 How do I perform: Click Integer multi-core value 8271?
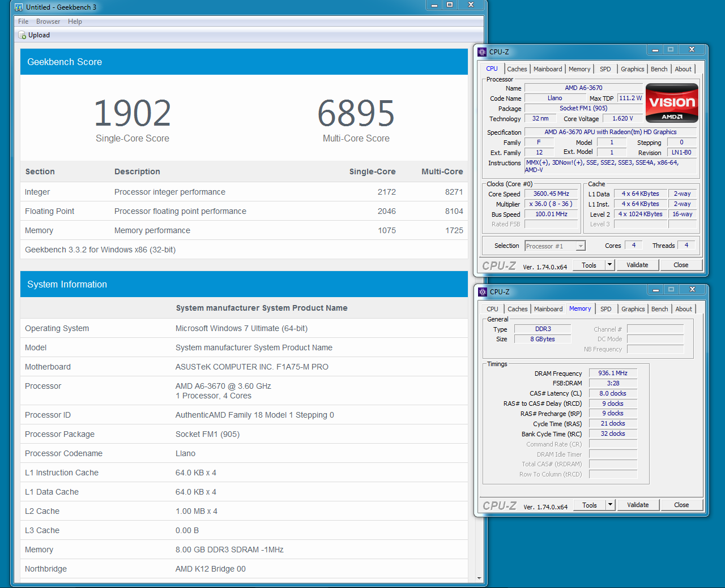(454, 192)
